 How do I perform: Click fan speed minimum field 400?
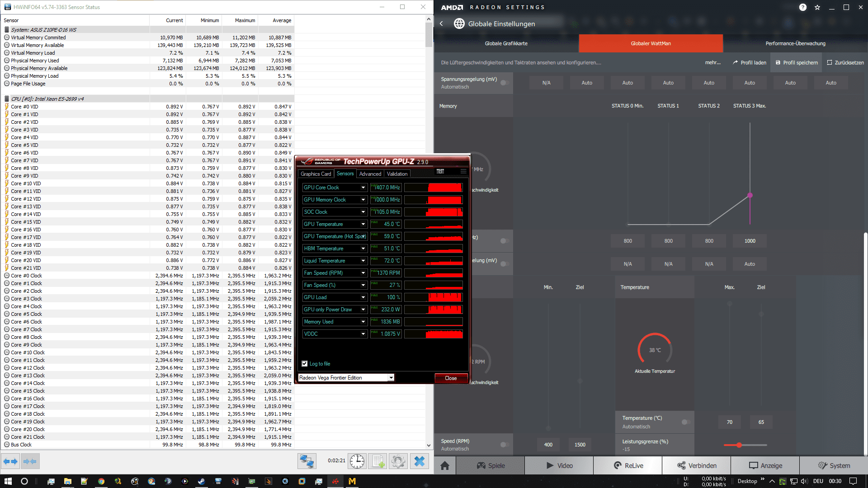(x=548, y=445)
